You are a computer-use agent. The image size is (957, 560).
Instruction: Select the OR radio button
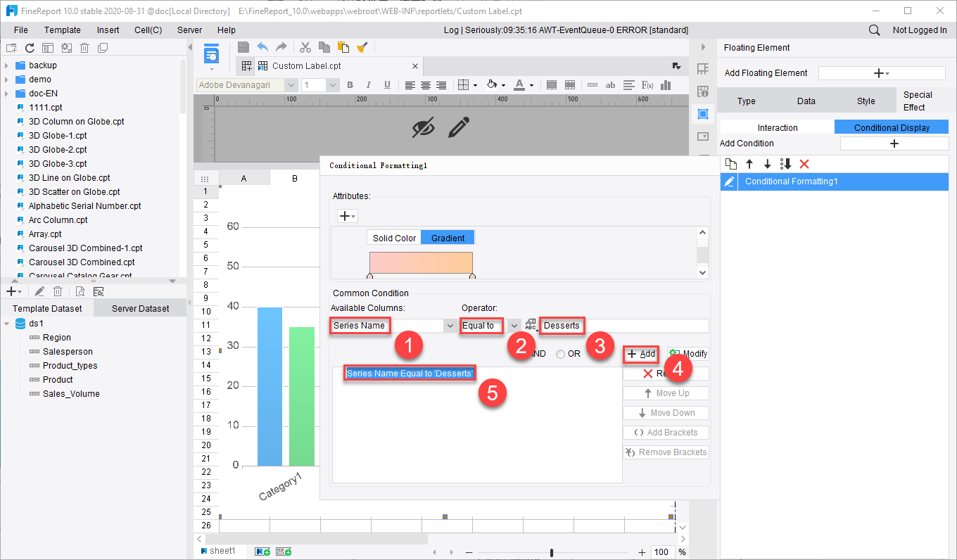click(x=560, y=354)
